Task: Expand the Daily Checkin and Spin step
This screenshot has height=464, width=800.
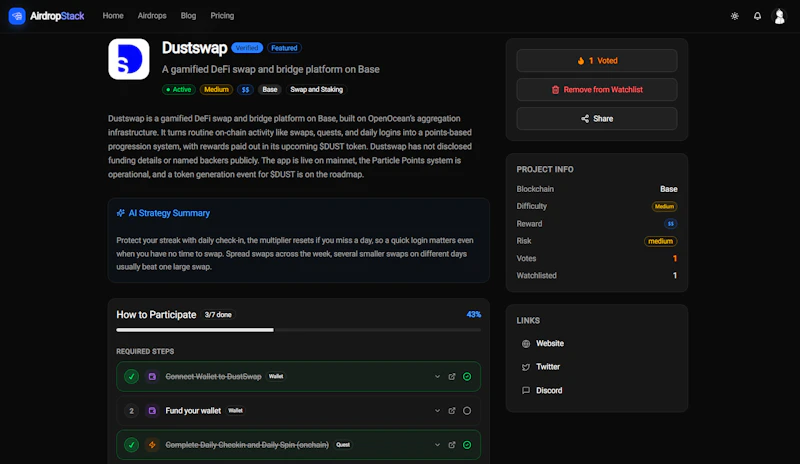Action: tap(437, 445)
